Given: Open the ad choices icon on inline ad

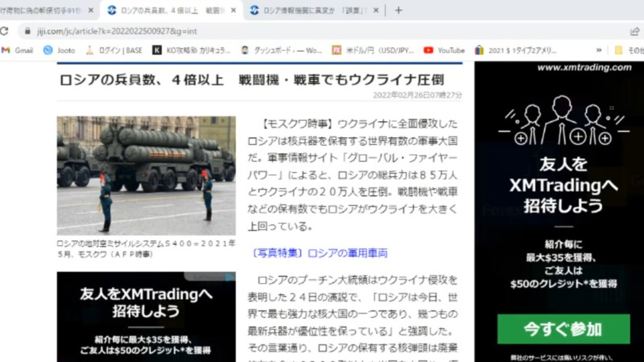Looking at the screenshot, I should click(x=229, y=278).
